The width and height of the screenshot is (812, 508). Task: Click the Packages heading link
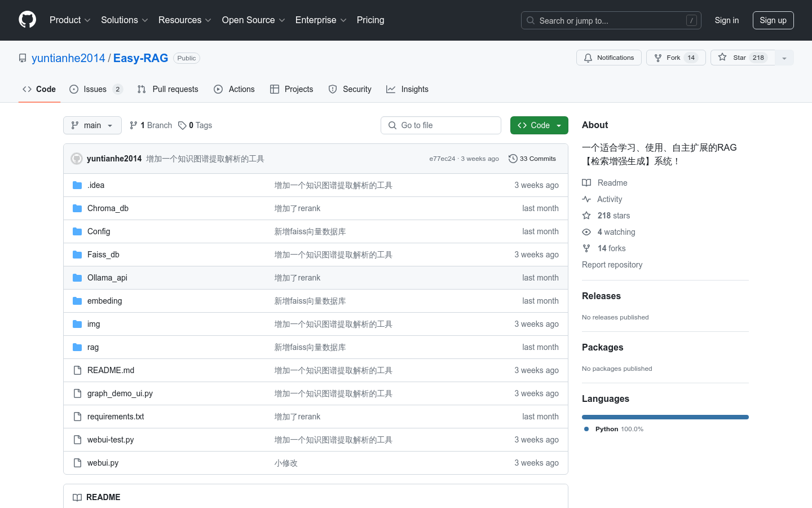click(x=602, y=347)
